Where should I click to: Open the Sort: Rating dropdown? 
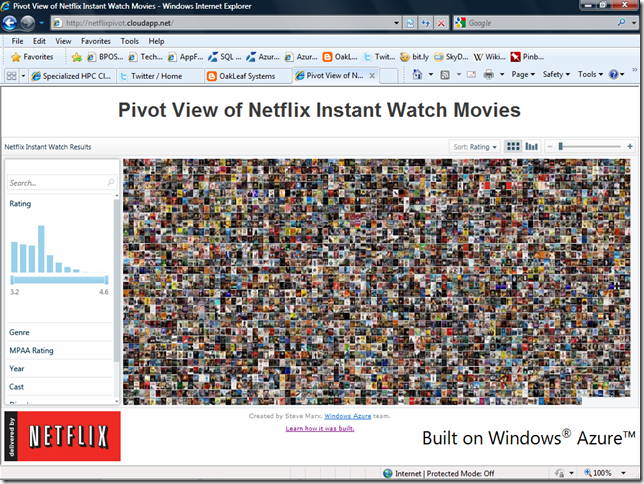pos(474,147)
